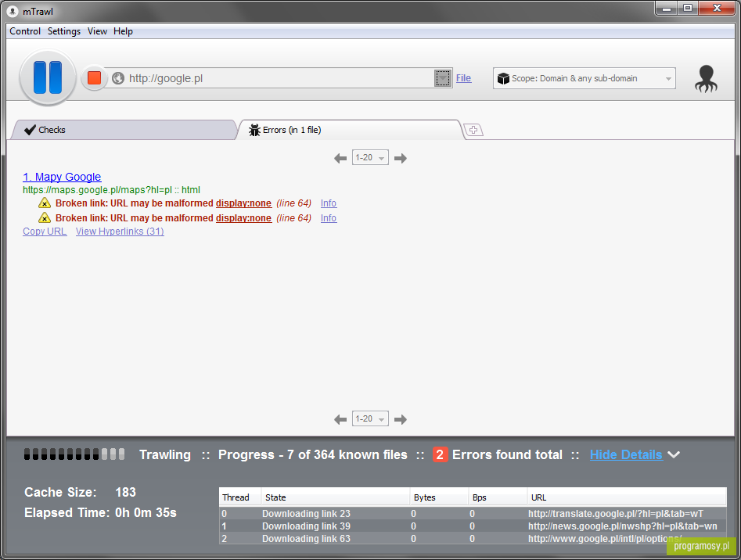Open the Scope dropdown menu
The image size is (741, 560).
(584, 78)
